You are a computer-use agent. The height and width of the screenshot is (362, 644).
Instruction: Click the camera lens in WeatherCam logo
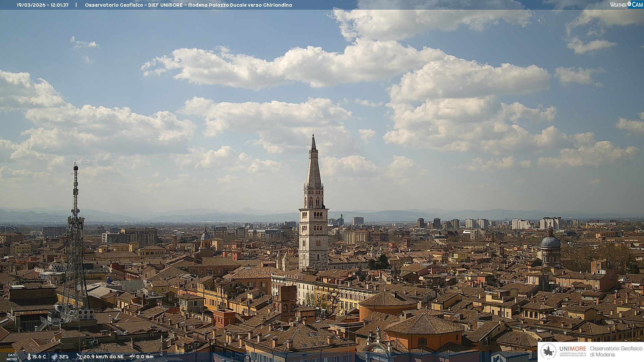629,4
